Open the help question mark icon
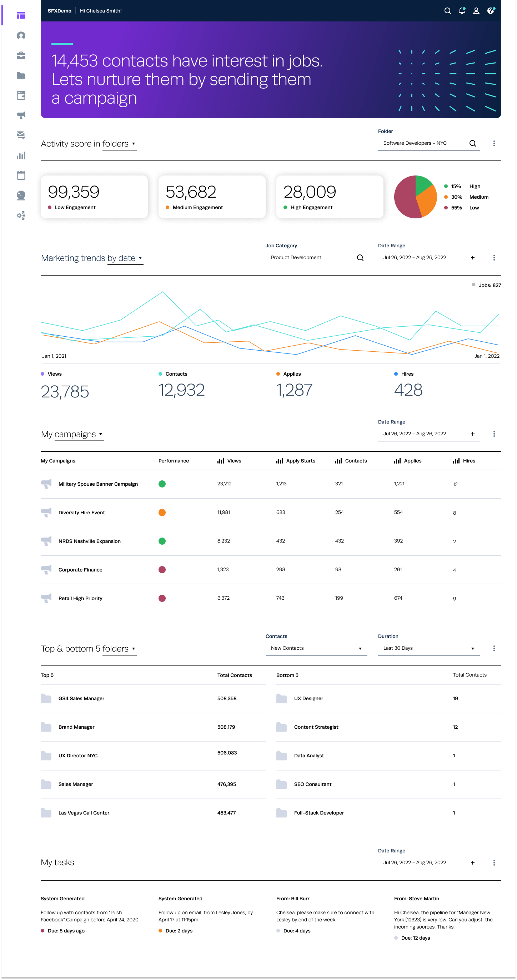This screenshot has height=980, width=517. point(491,11)
